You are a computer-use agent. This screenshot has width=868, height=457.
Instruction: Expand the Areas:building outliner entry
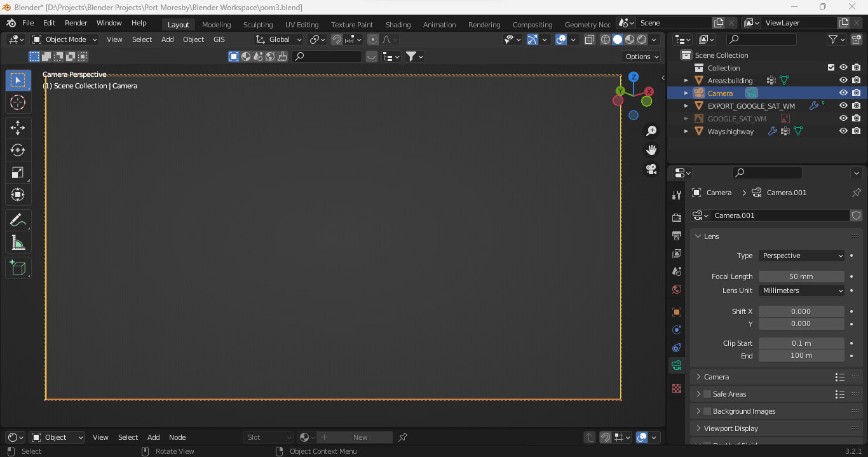686,80
